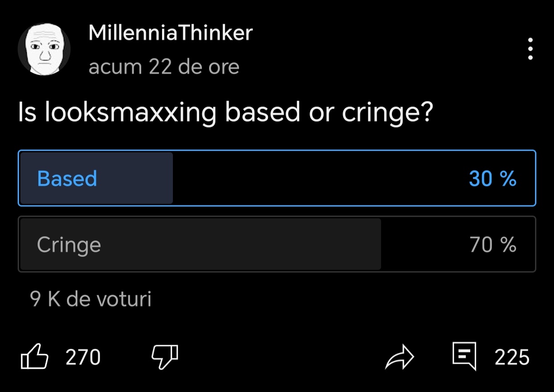Select the gray 'Cringe' text label
This screenshot has height=392, width=554.
click(69, 245)
